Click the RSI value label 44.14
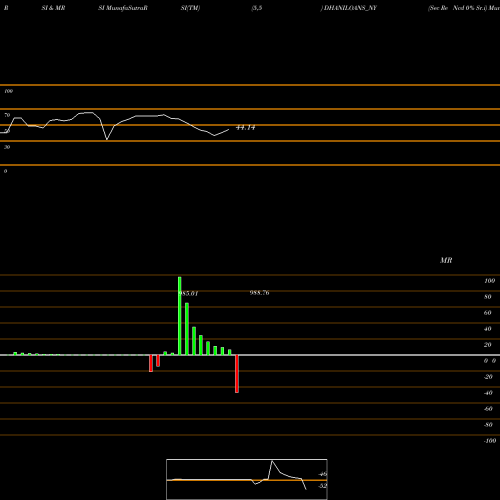 coord(246,128)
